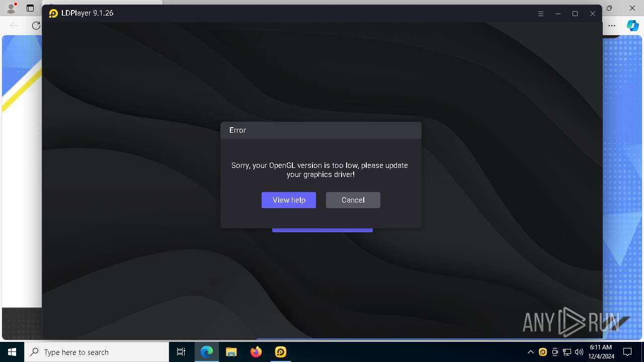Refresh the page in Edge browser

(36, 25)
